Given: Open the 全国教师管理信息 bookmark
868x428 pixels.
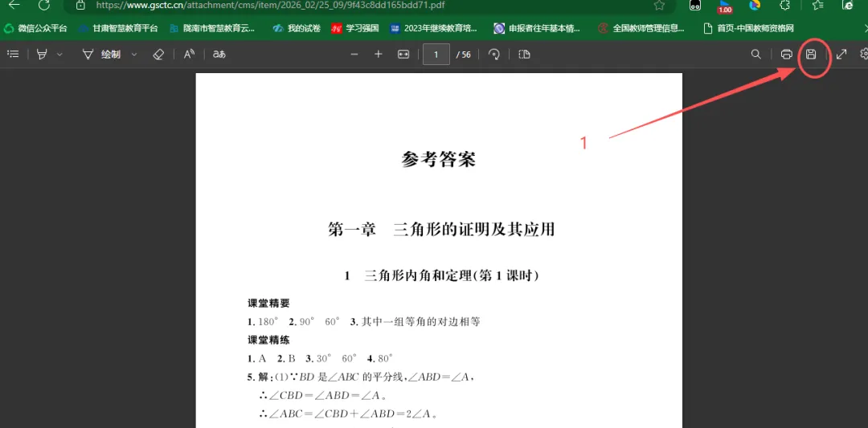Looking at the screenshot, I should (641, 28).
